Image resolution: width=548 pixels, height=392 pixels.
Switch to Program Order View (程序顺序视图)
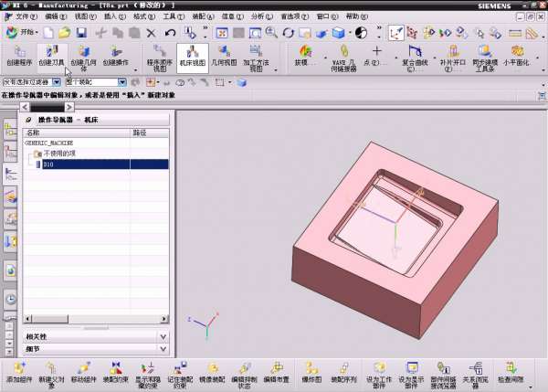(160, 58)
